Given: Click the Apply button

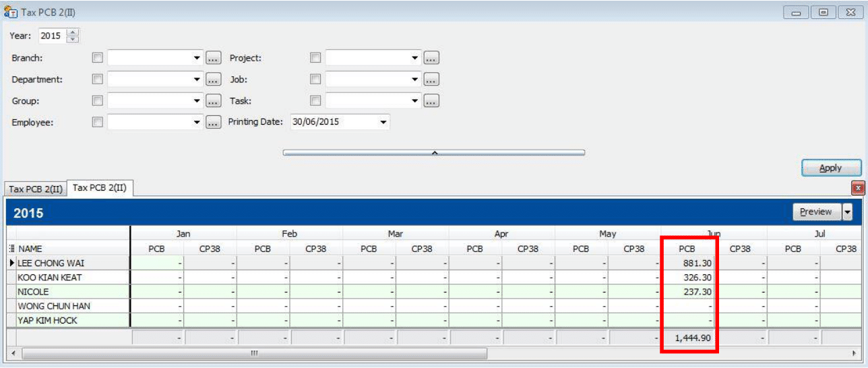Looking at the screenshot, I should tap(831, 168).
